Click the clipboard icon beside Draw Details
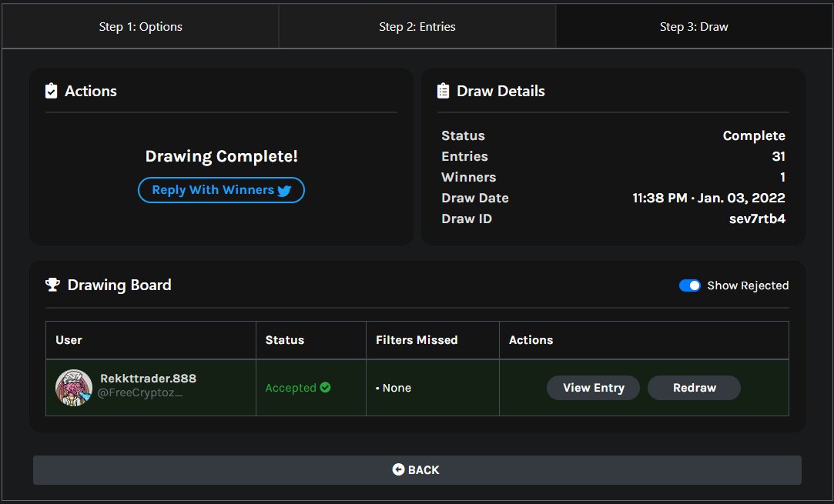Image resolution: width=834 pixels, height=504 pixels. pyautogui.click(x=442, y=90)
